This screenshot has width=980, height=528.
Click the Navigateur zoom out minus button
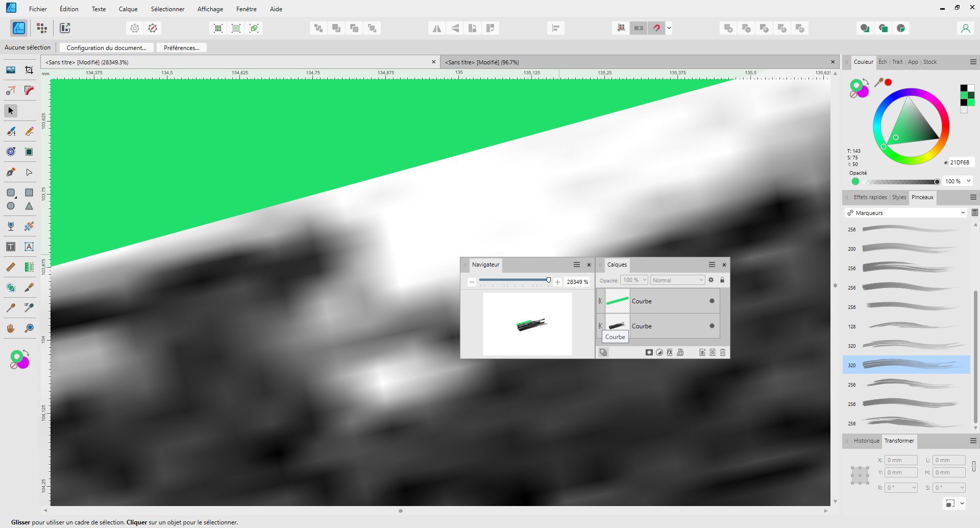[472, 282]
